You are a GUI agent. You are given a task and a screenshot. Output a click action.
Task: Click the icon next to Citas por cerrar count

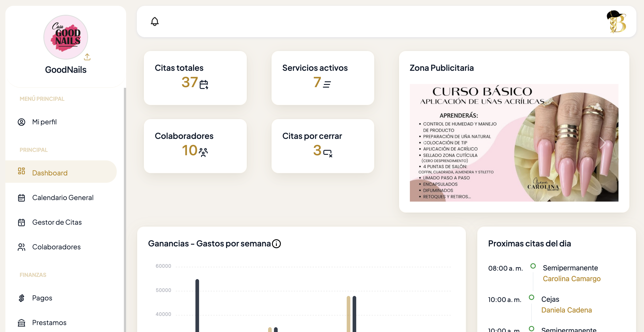(x=328, y=153)
